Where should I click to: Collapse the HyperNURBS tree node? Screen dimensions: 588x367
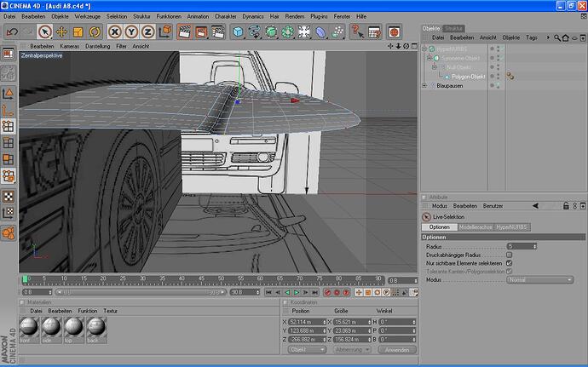pyautogui.click(x=424, y=49)
